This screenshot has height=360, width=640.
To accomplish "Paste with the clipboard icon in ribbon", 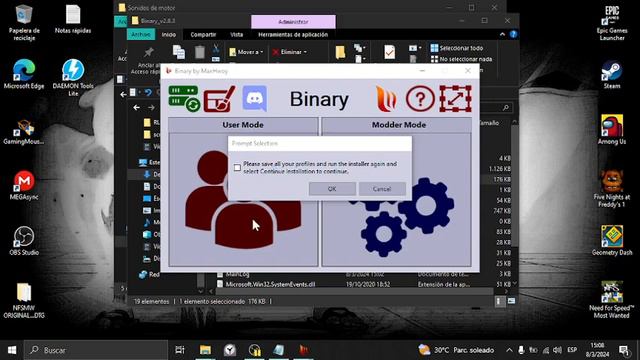I will click(200, 52).
